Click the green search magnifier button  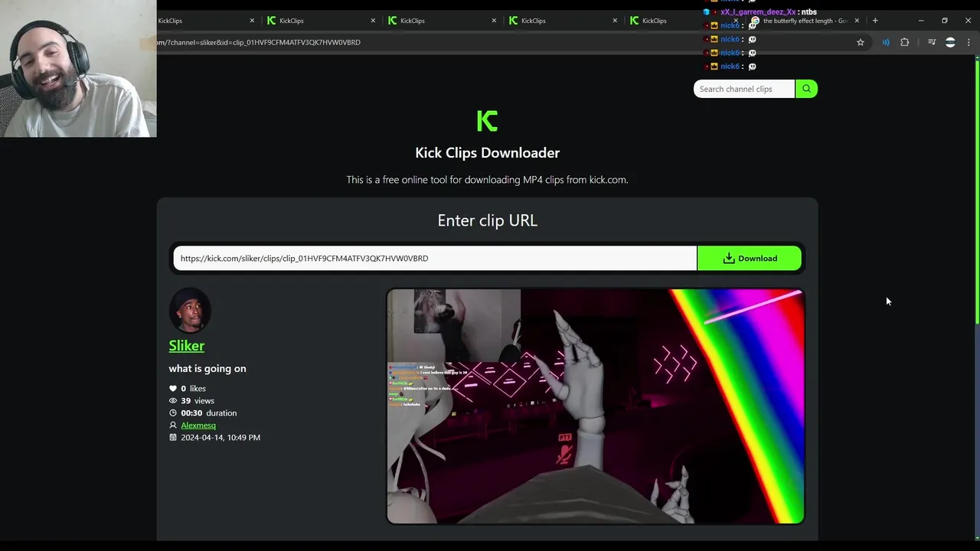click(x=806, y=89)
